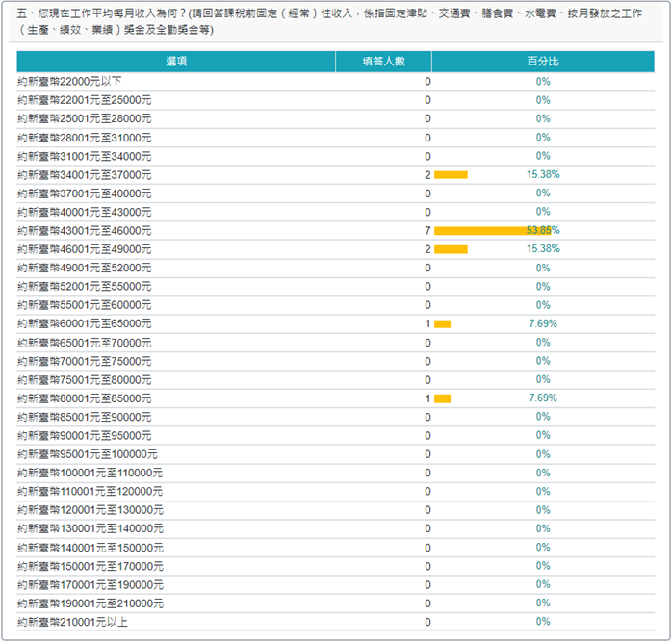Click the yellow bar in 46001元至49000元 row
The height and width of the screenshot is (642, 672).
451,249
